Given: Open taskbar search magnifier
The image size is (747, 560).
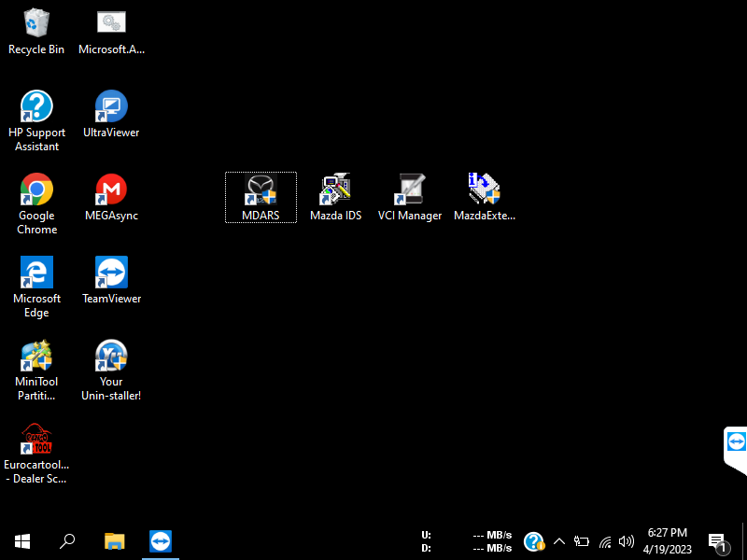Looking at the screenshot, I should pos(67,541).
